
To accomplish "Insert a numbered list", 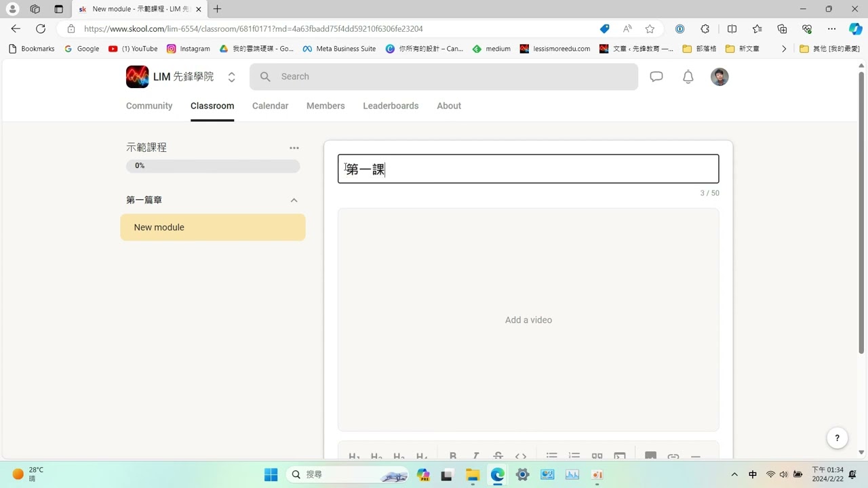I will coord(574,455).
